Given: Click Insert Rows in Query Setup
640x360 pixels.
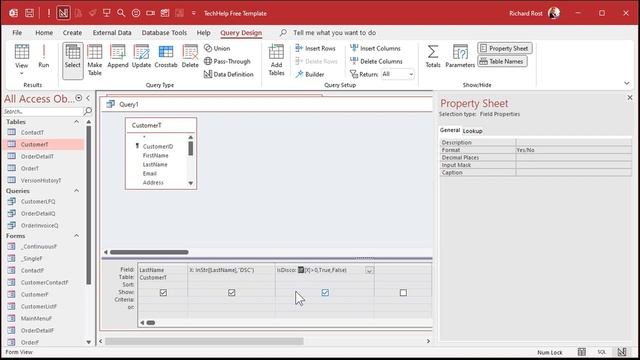Looking at the screenshot, I should click(316, 48).
